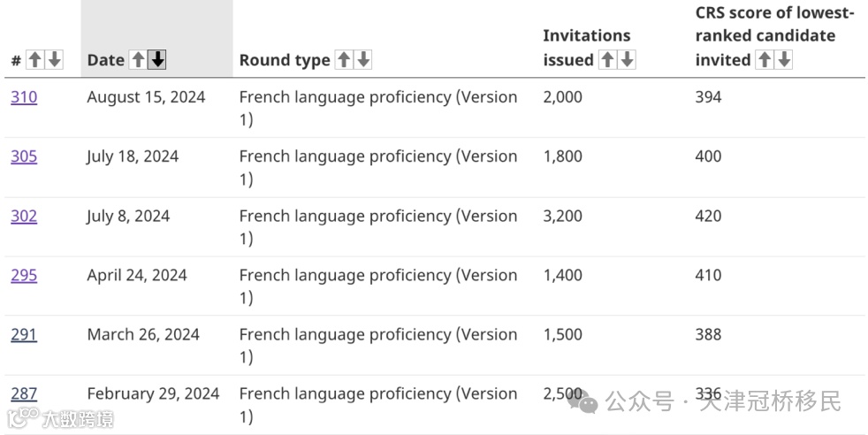868x435 pixels.
Task: Sort Invitations issued ascending
Action: click(x=607, y=60)
